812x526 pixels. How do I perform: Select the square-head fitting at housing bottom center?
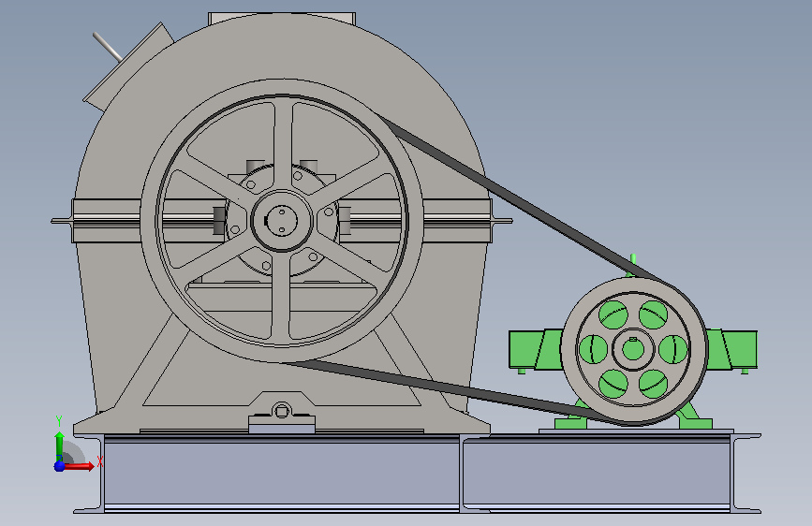coord(282,412)
